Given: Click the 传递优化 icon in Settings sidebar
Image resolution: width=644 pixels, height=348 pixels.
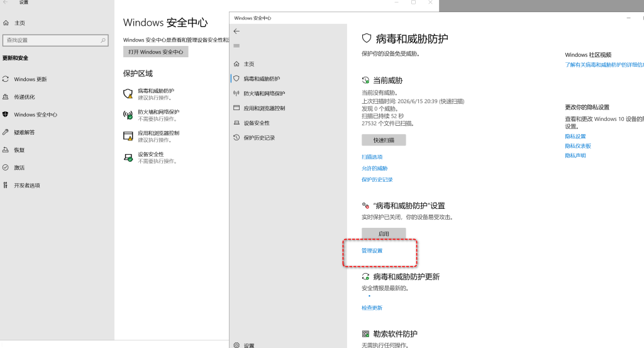Looking at the screenshot, I should point(5,96).
